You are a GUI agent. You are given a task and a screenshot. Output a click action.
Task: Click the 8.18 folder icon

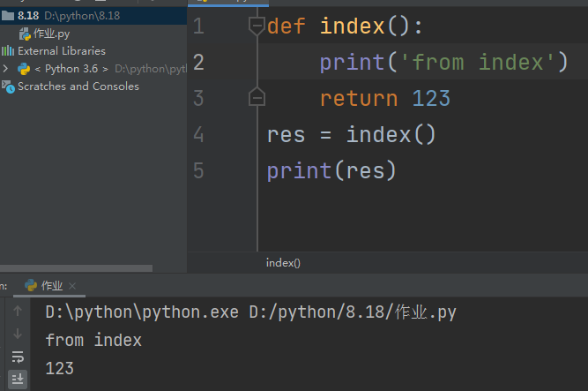[8, 16]
